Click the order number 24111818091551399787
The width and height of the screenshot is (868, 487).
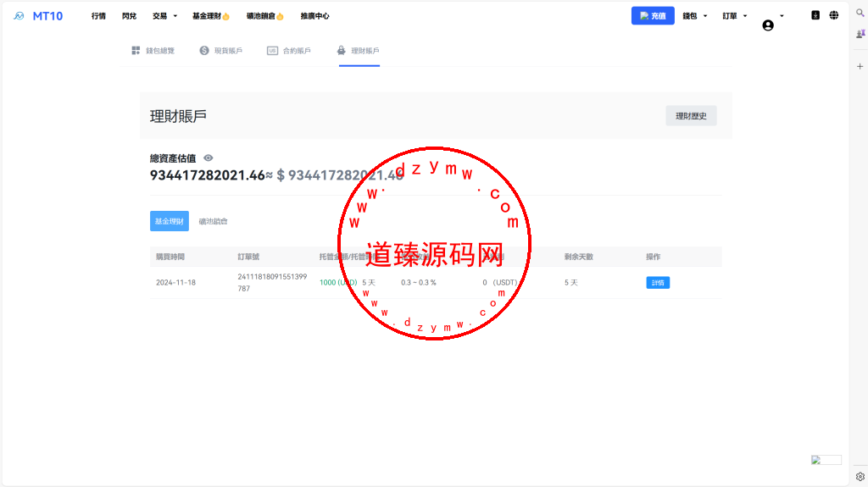[x=272, y=282]
